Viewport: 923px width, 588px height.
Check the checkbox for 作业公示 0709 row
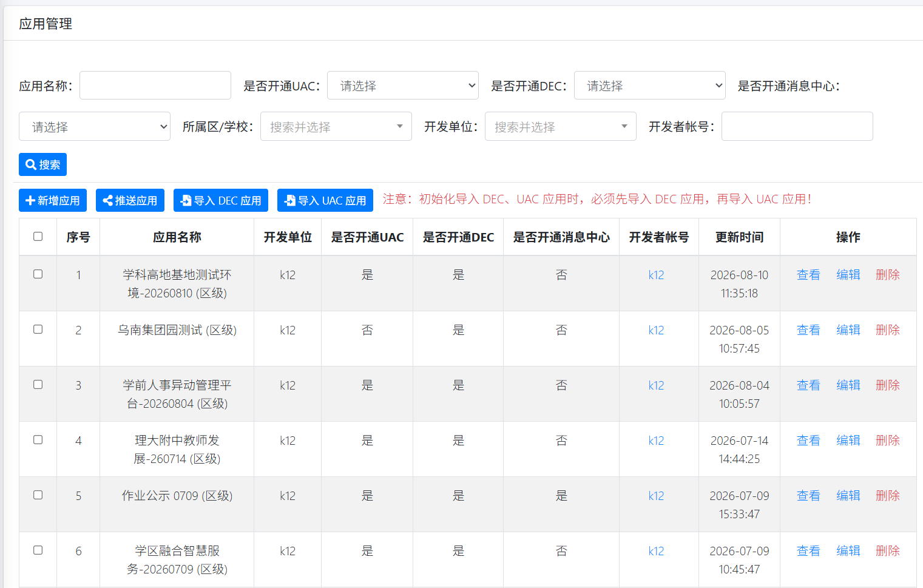[38, 495]
